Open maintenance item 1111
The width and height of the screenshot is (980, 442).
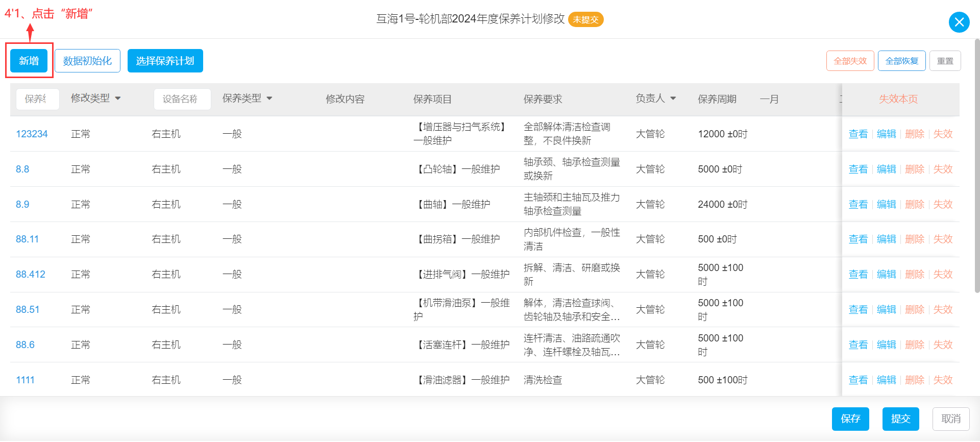(x=25, y=380)
